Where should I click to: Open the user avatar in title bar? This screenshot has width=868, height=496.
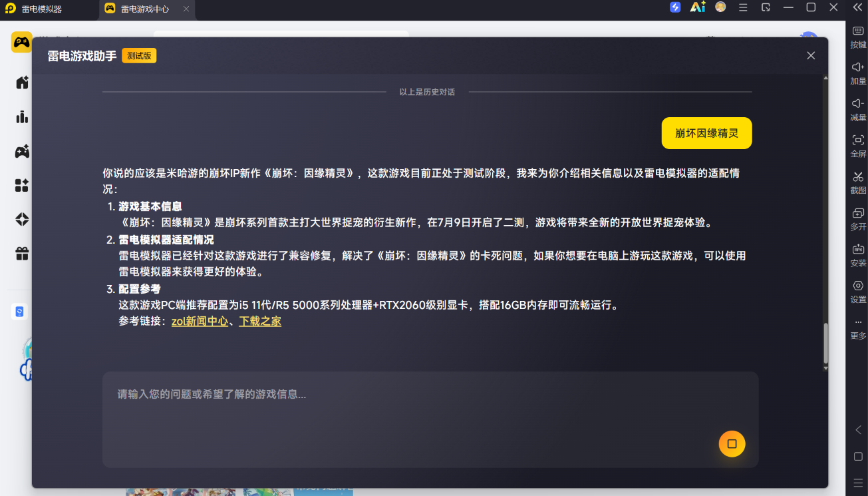(720, 7)
